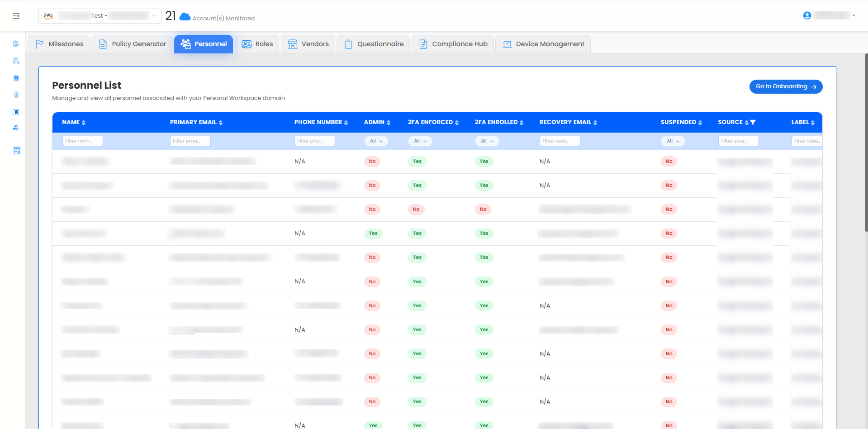Click the filter funnel icon on Source column

coord(753,123)
